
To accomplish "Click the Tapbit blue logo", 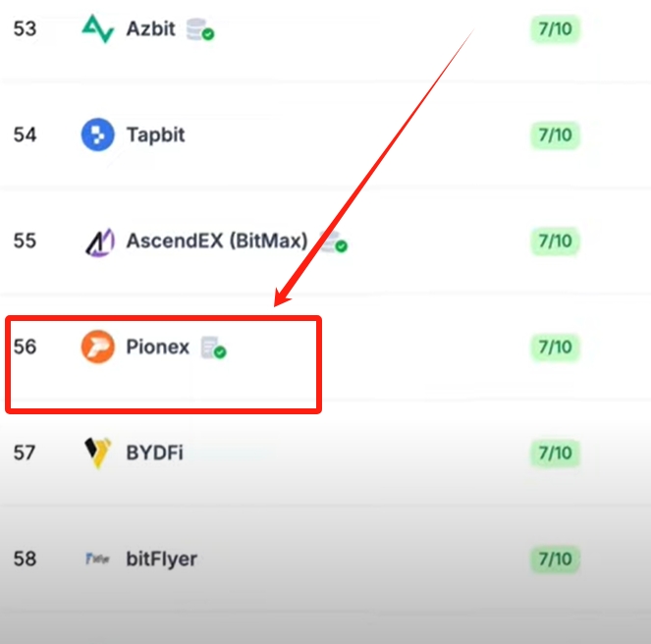I will tap(97, 134).
